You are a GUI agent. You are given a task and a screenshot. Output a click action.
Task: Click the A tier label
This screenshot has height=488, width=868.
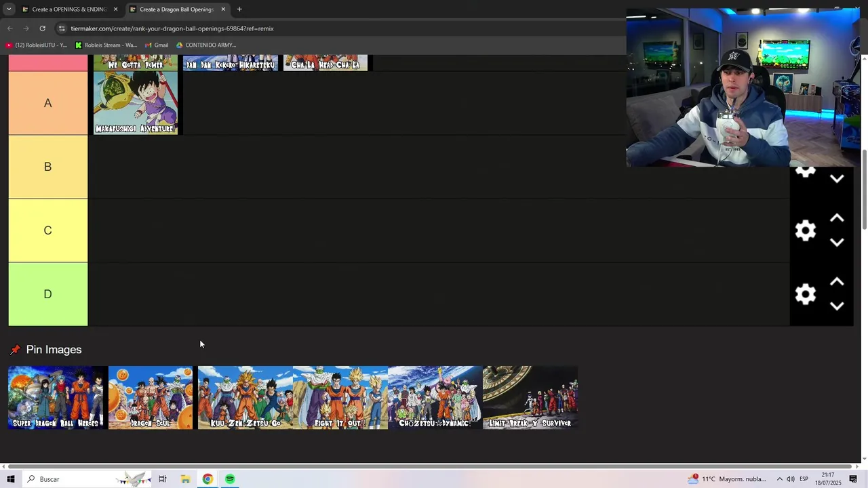point(47,103)
